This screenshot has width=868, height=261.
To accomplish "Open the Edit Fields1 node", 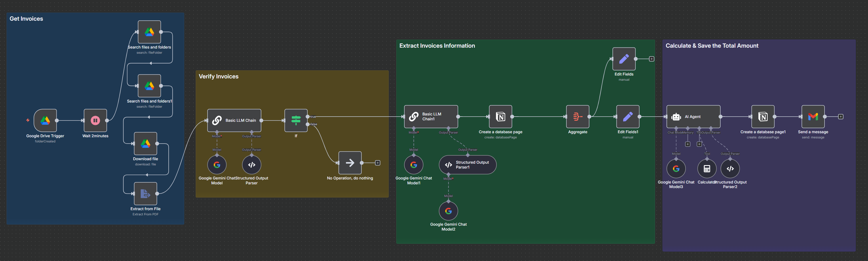I will point(627,117).
